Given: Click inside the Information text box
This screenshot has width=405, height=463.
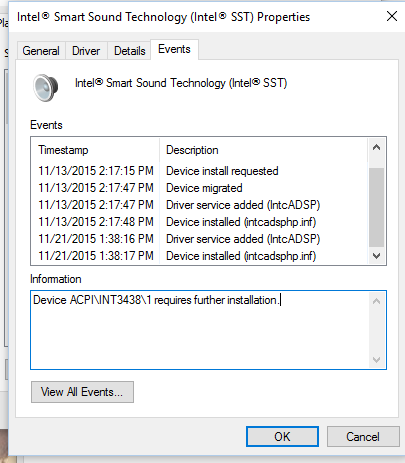Looking at the screenshot, I should coord(200,330).
